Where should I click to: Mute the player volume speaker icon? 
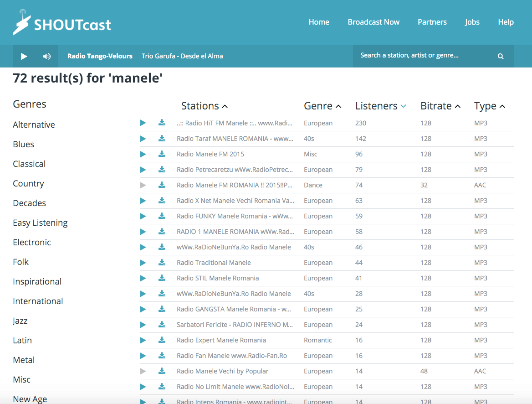pos(47,57)
